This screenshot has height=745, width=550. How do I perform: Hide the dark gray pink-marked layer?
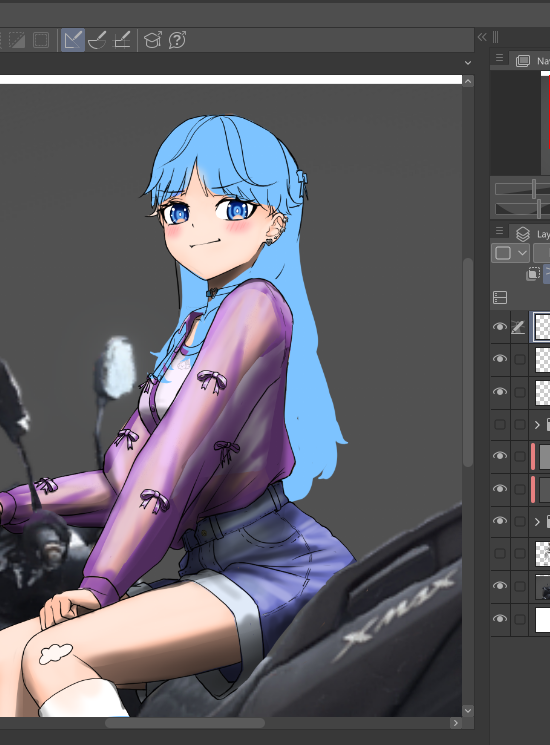pos(500,488)
